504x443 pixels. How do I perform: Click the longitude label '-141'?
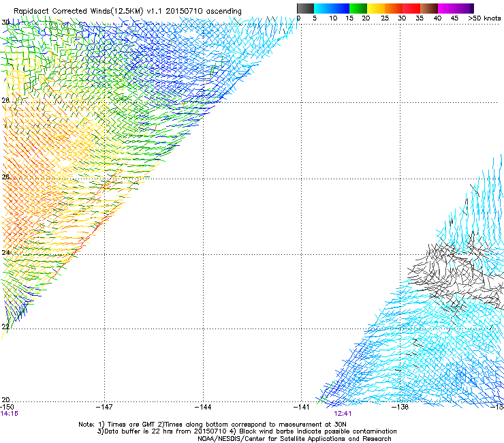pyautogui.click(x=302, y=407)
